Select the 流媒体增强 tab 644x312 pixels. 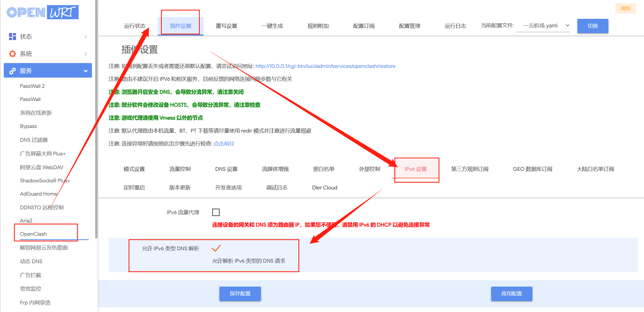point(275,169)
